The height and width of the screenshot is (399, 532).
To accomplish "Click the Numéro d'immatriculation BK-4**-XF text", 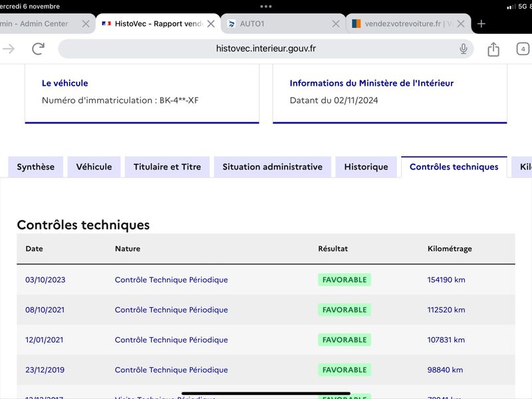I will 120,100.
